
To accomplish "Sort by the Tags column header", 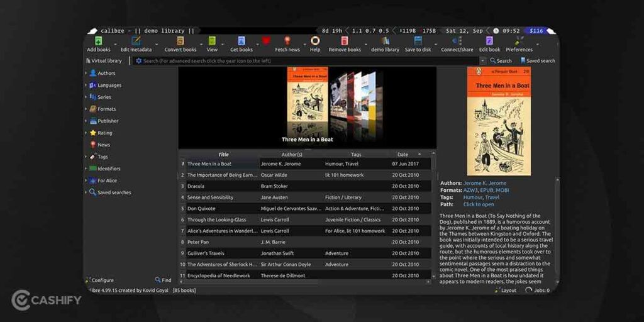I will tap(356, 155).
